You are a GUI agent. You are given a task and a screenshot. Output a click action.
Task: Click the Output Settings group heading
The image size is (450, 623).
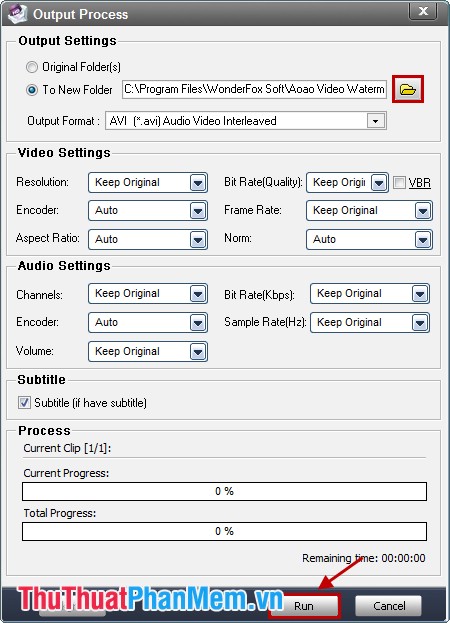pos(68,41)
